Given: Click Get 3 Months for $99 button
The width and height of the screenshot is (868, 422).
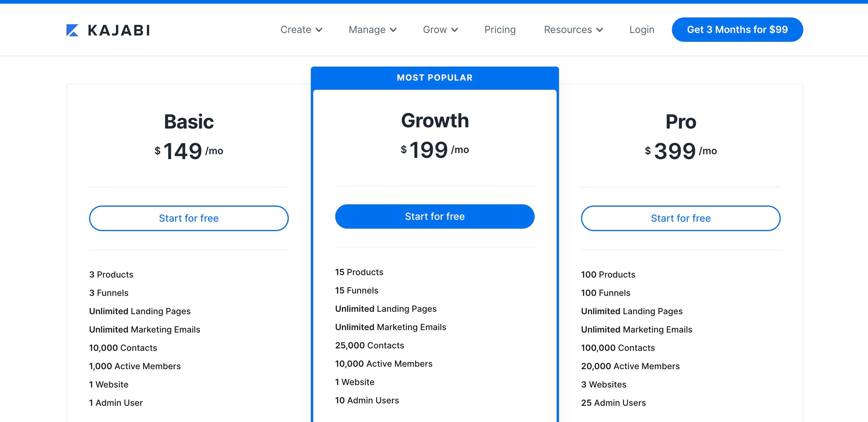Looking at the screenshot, I should [737, 30].
